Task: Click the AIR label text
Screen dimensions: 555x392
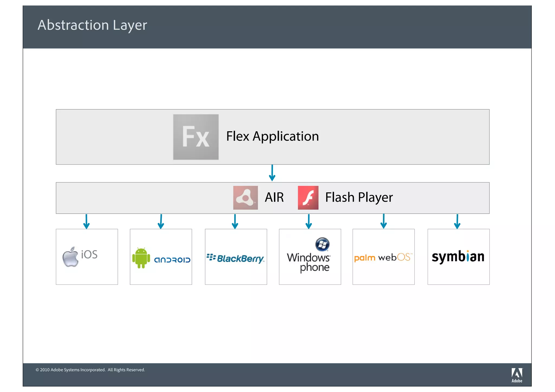Action: [x=274, y=197]
